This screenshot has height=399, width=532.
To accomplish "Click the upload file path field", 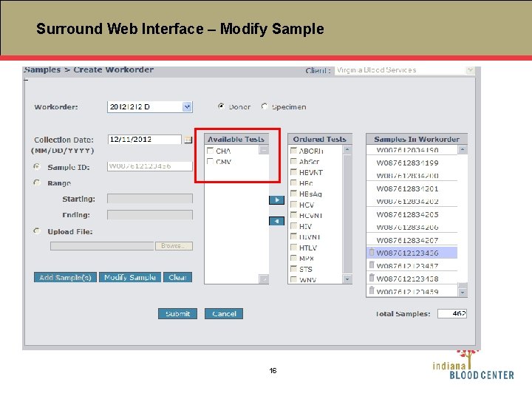I will click(x=102, y=245).
